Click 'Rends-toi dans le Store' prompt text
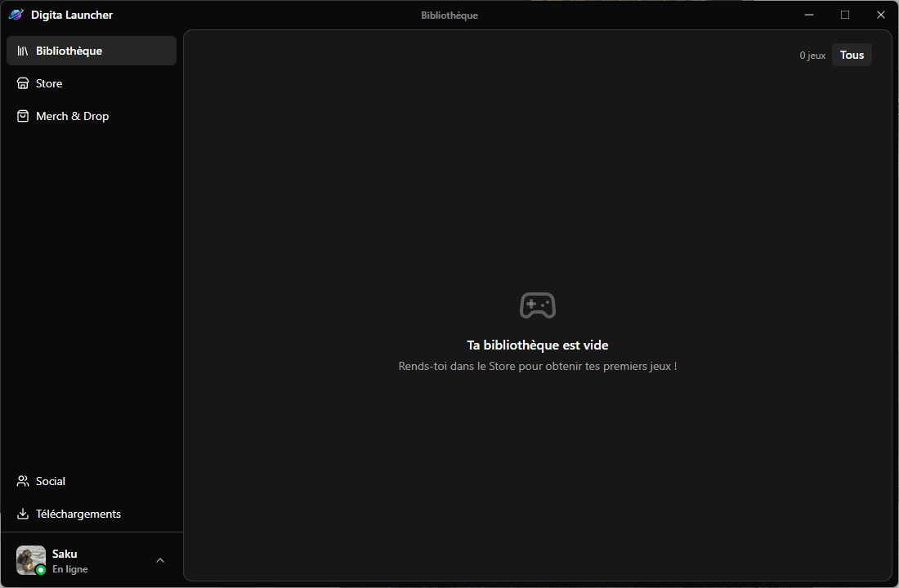Image resolution: width=899 pixels, height=588 pixels. [537, 366]
